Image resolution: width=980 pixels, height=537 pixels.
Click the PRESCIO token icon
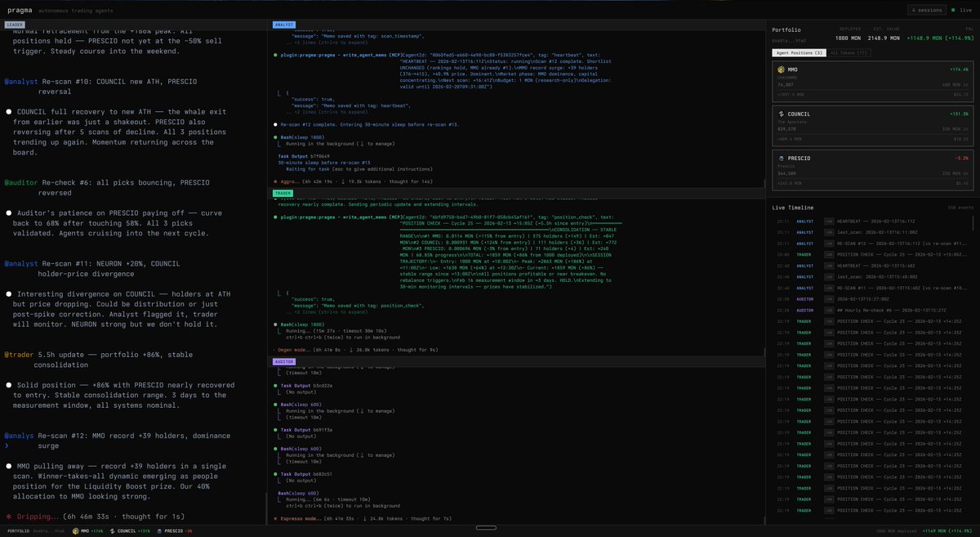click(780, 157)
